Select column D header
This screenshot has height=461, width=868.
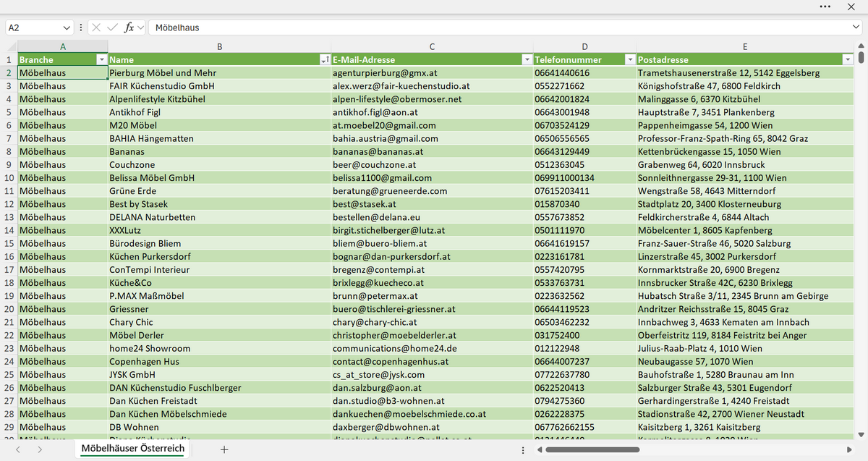click(584, 46)
